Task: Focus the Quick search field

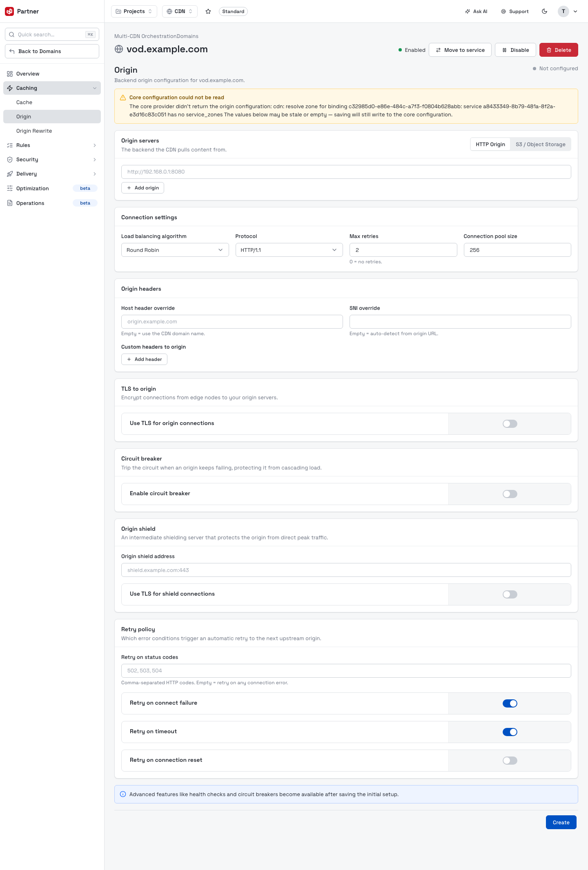Action: pyautogui.click(x=52, y=35)
